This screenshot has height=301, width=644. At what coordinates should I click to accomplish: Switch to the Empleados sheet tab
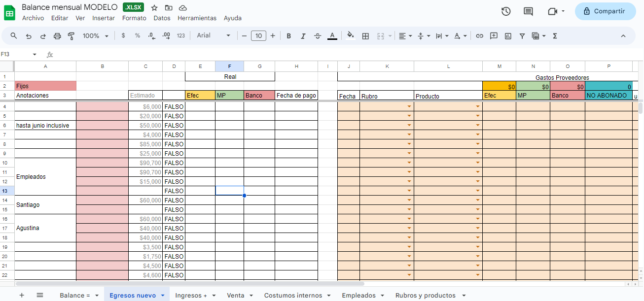click(357, 295)
